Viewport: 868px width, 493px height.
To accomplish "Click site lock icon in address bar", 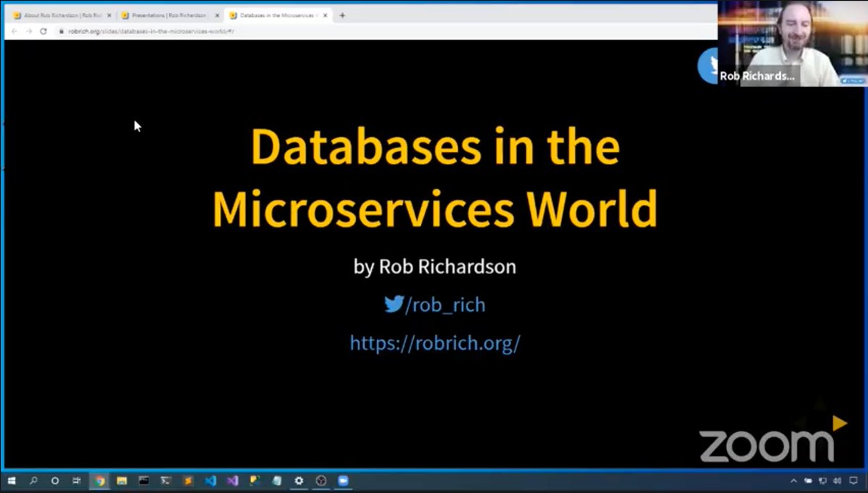I will click(x=61, y=31).
